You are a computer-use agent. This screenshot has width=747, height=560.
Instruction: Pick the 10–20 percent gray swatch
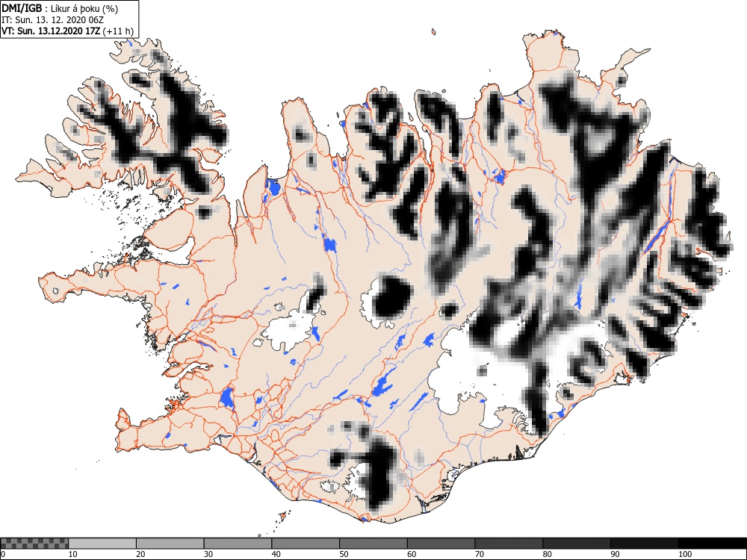click(102, 544)
